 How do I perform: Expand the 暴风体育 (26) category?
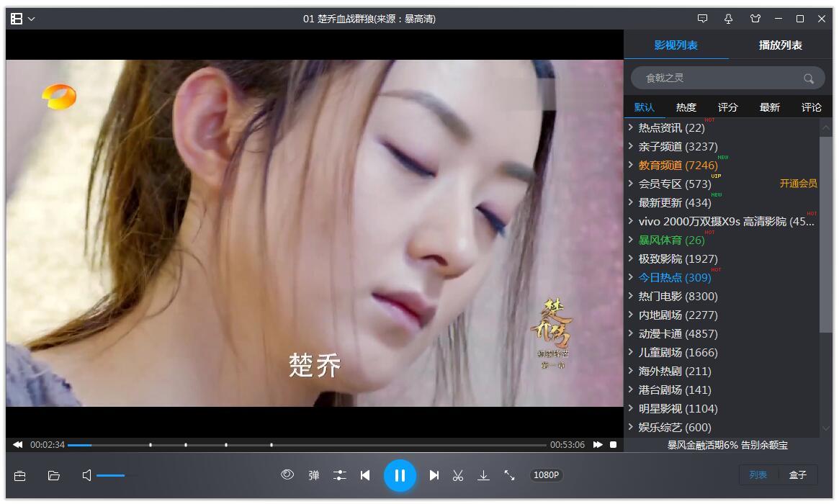[631, 240]
